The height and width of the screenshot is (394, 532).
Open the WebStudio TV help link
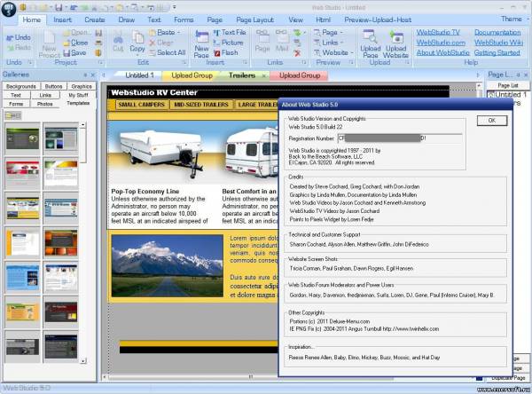(438, 32)
